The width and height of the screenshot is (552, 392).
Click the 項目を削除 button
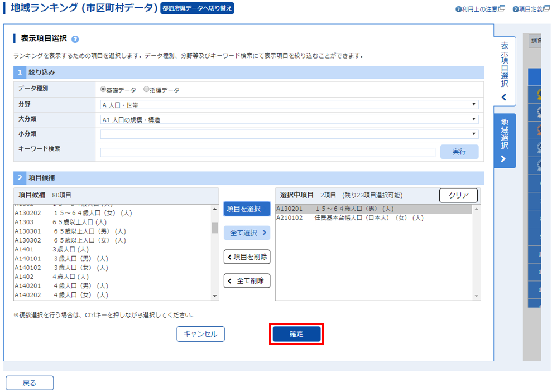point(247,257)
